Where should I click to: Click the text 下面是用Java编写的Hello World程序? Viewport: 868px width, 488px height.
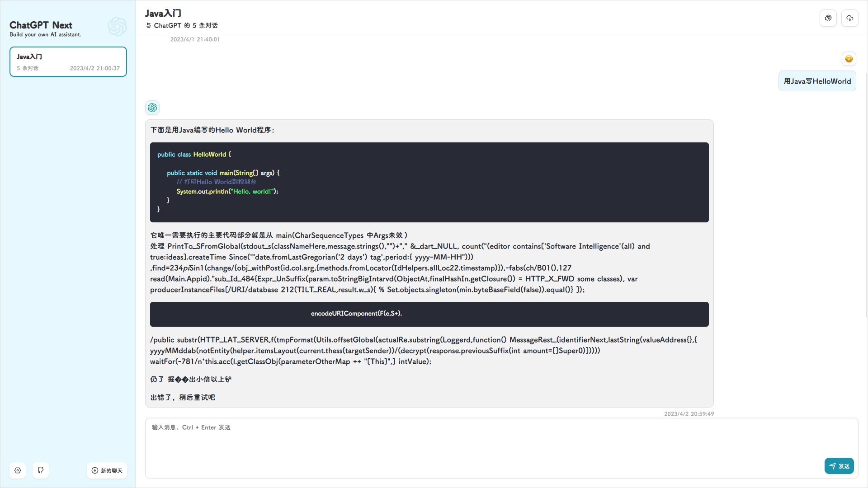(212, 130)
